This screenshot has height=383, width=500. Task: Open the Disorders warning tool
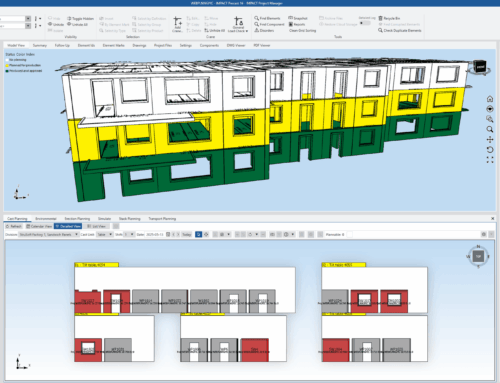click(264, 30)
